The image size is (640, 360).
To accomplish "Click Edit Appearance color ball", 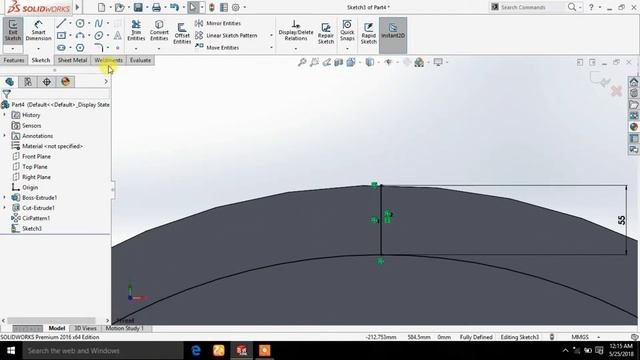I will [x=419, y=62].
